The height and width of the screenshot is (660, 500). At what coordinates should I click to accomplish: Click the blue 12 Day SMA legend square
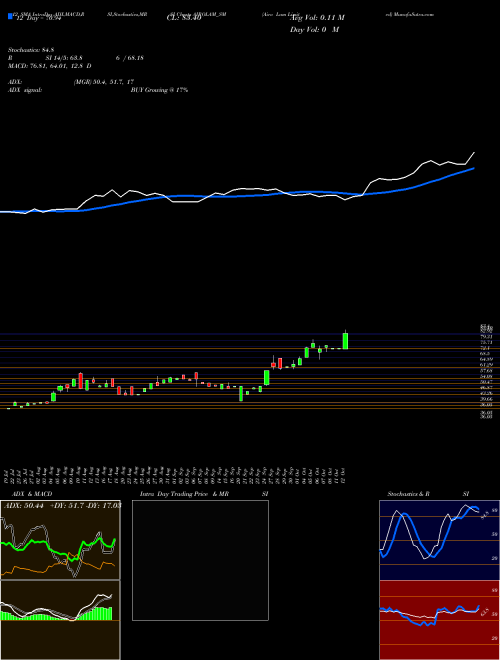pyautogui.click(x=10, y=16)
